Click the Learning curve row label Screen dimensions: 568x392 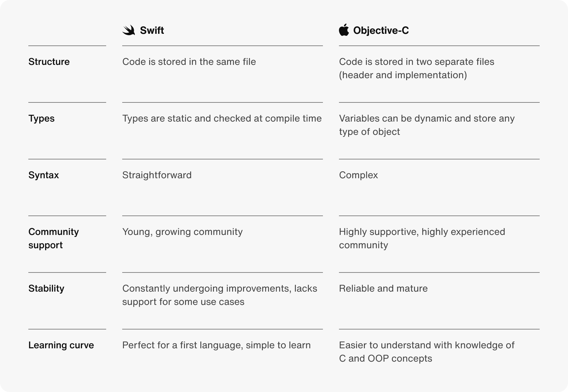pyautogui.click(x=61, y=345)
